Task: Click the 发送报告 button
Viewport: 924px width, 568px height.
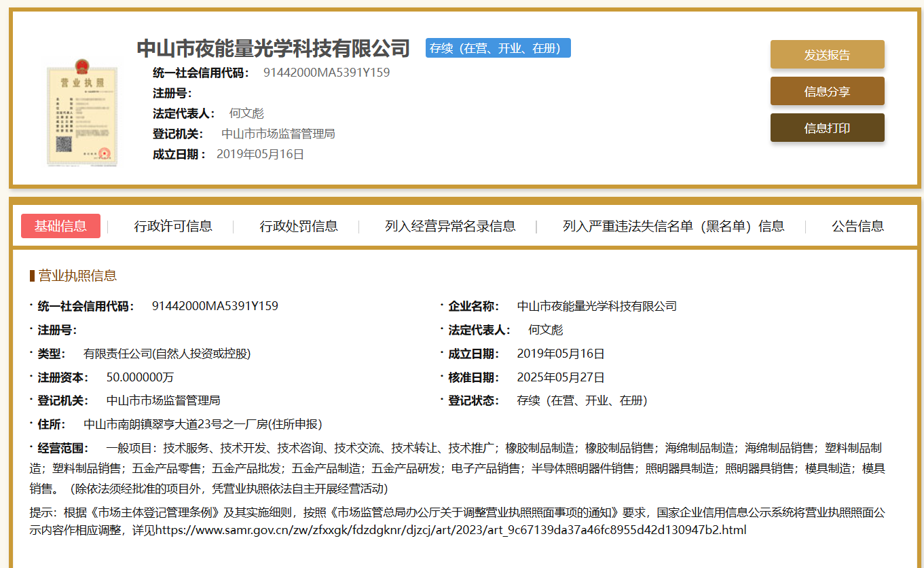Action: [827, 55]
